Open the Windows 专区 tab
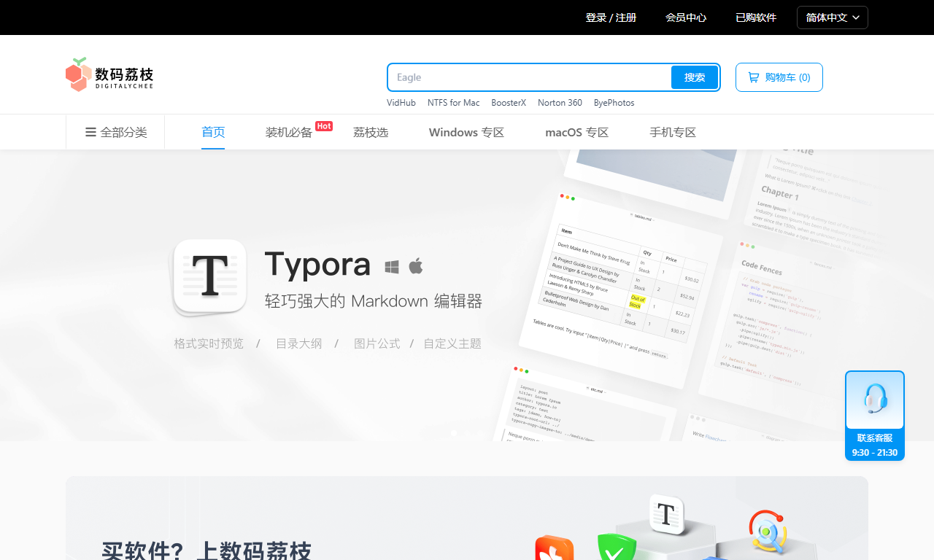934x560 pixels. click(x=466, y=132)
